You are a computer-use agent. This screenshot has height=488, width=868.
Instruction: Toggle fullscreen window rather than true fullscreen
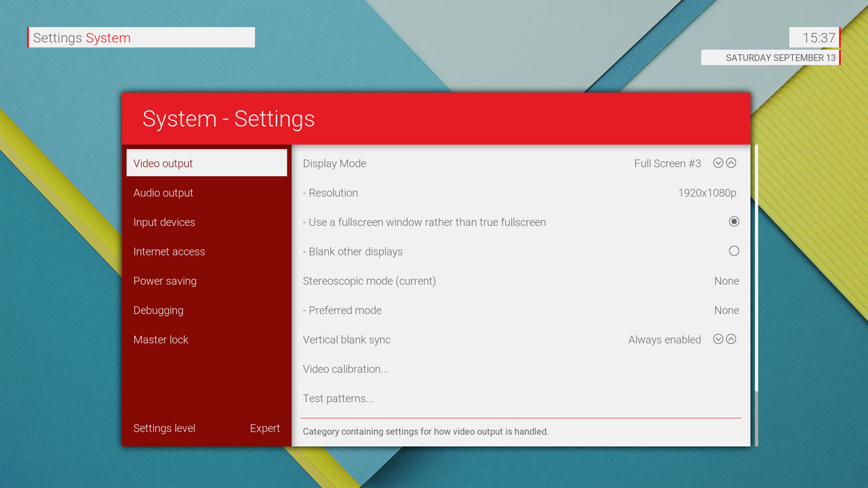[734, 222]
